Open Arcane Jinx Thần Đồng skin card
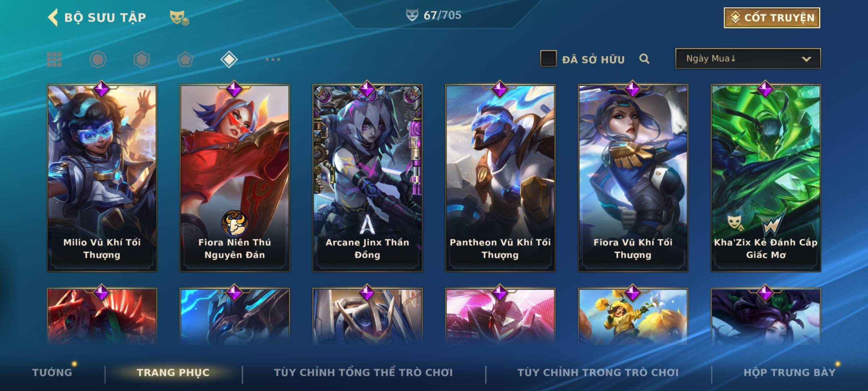 coord(367,178)
